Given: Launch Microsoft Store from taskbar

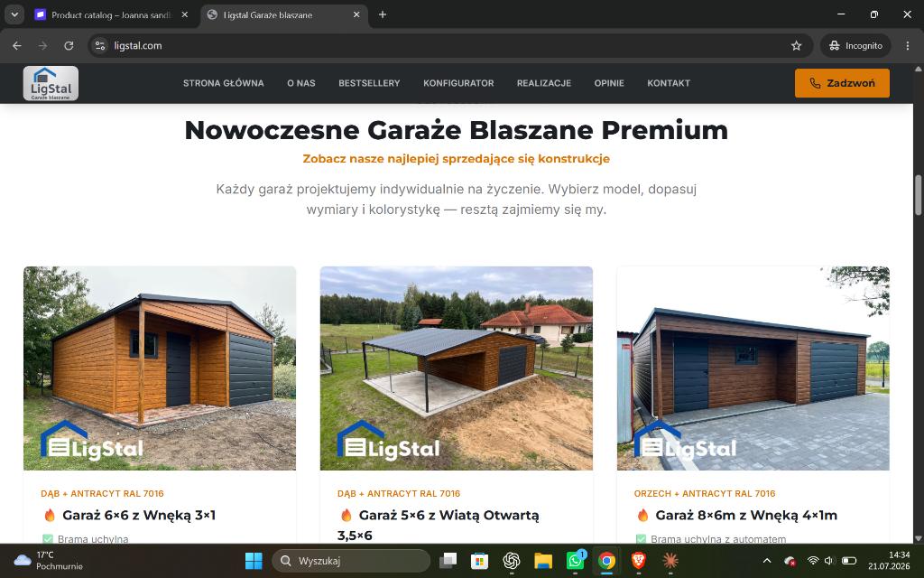Looking at the screenshot, I should click(479, 560).
